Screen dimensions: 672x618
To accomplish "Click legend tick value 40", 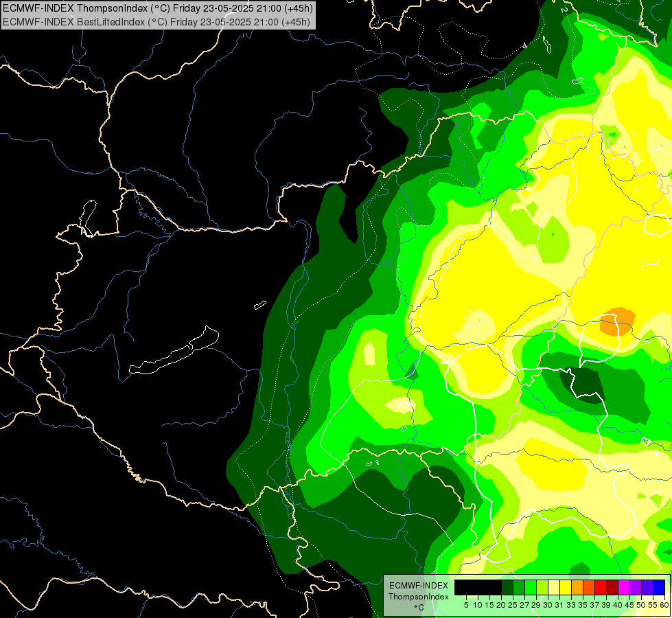I will [x=618, y=605].
